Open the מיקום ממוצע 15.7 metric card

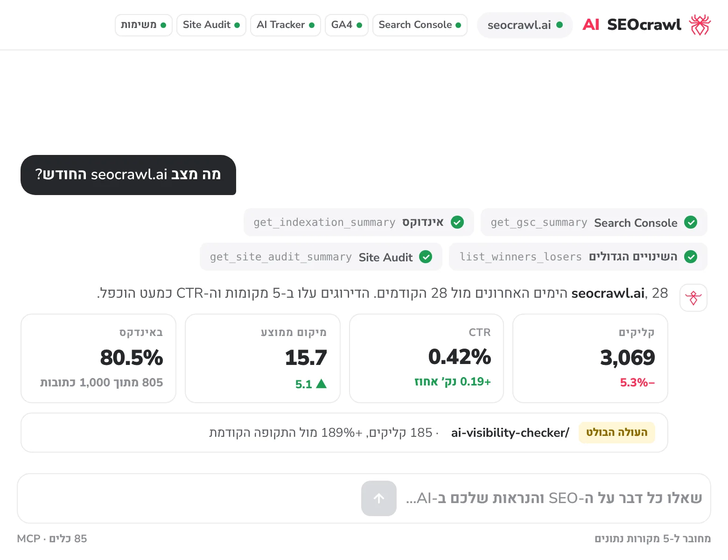click(x=263, y=358)
